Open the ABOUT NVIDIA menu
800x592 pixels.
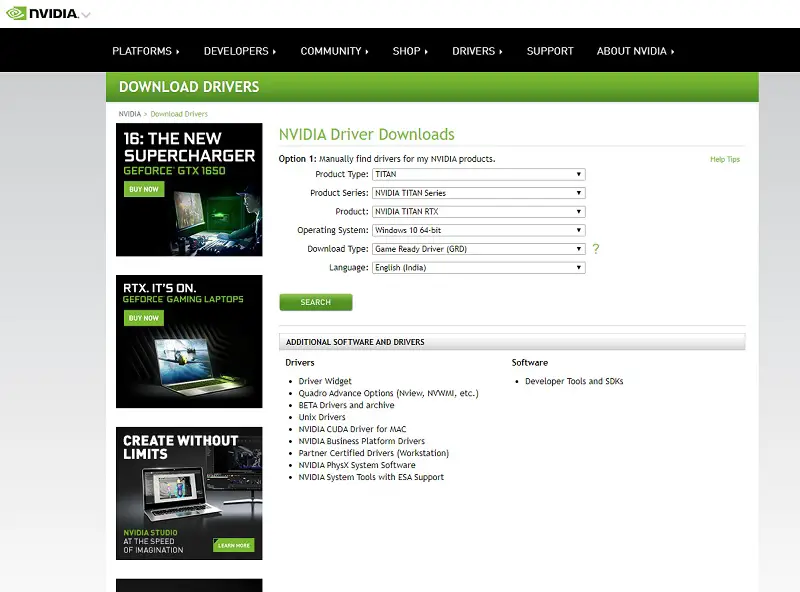[635, 51]
